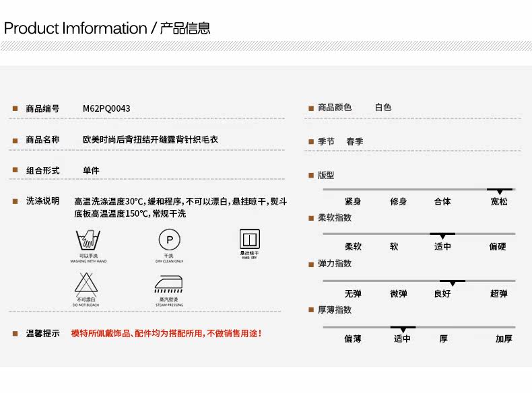Click the season value 春季
The image size is (532, 393).
tap(354, 141)
